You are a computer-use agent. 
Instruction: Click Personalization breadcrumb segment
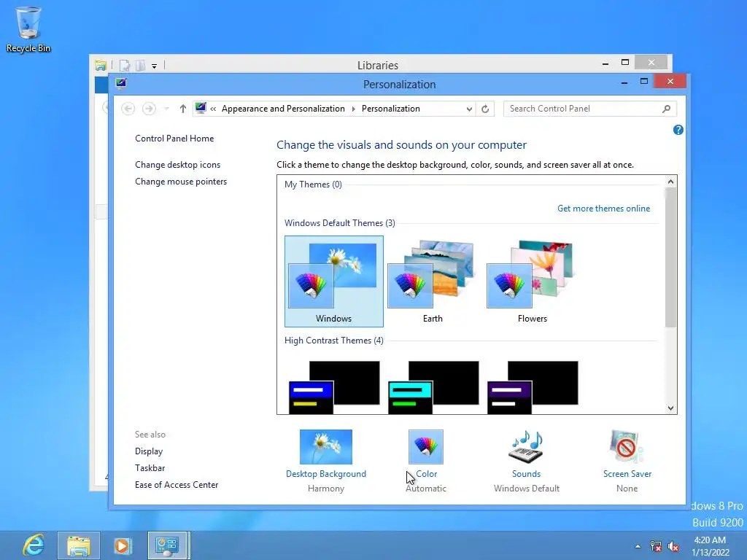[391, 109]
